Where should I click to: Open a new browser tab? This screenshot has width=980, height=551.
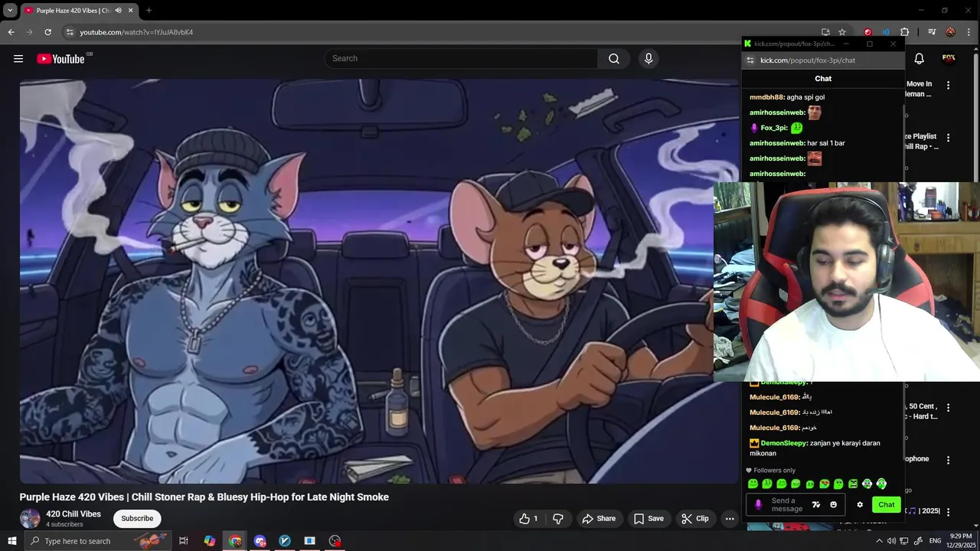tap(149, 11)
